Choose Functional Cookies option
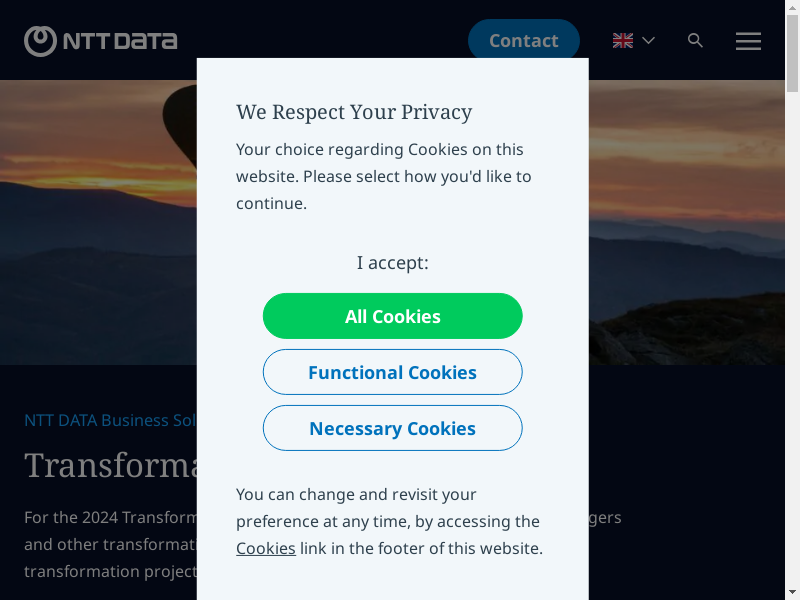This screenshot has height=600, width=800. pyautogui.click(x=392, y=372)
